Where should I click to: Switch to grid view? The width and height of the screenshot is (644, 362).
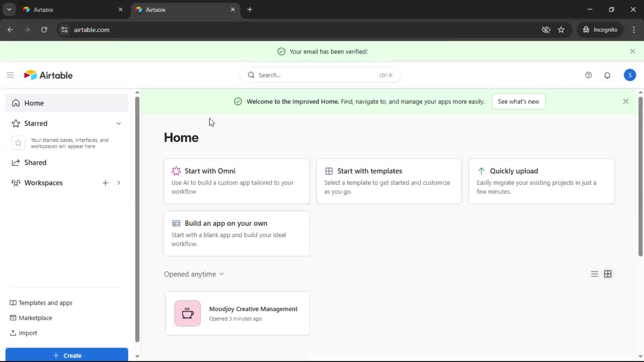(608, 274)
